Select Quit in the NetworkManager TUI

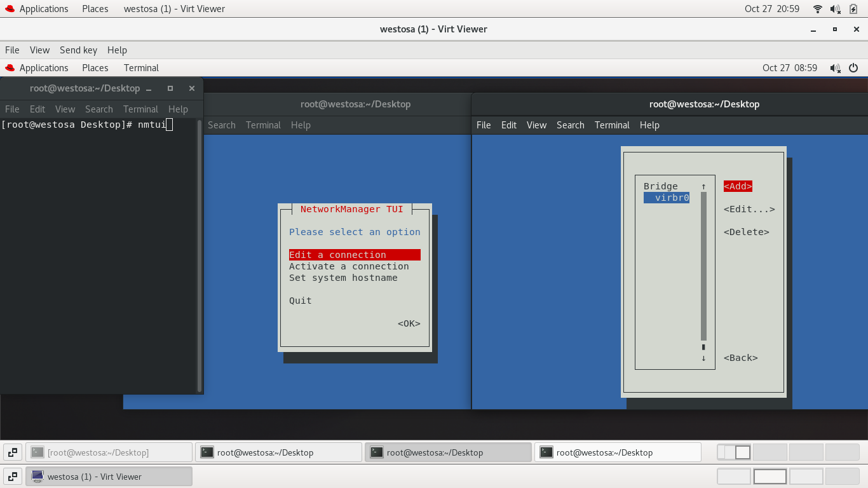(x=299, y=300)
